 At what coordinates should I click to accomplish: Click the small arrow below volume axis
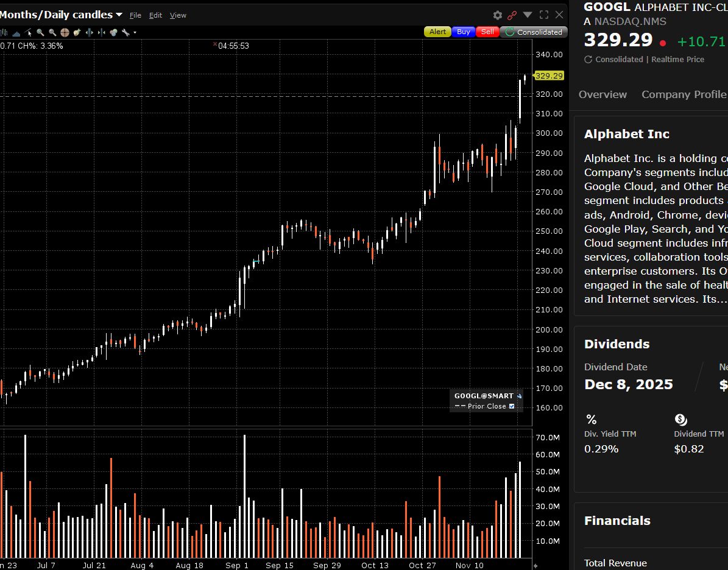(535, 565)
